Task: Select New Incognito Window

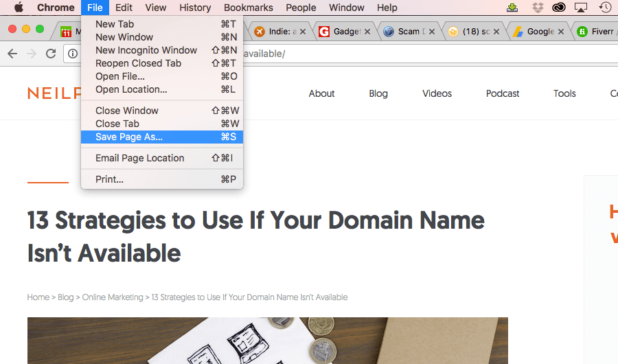Action: coord(162,50)
